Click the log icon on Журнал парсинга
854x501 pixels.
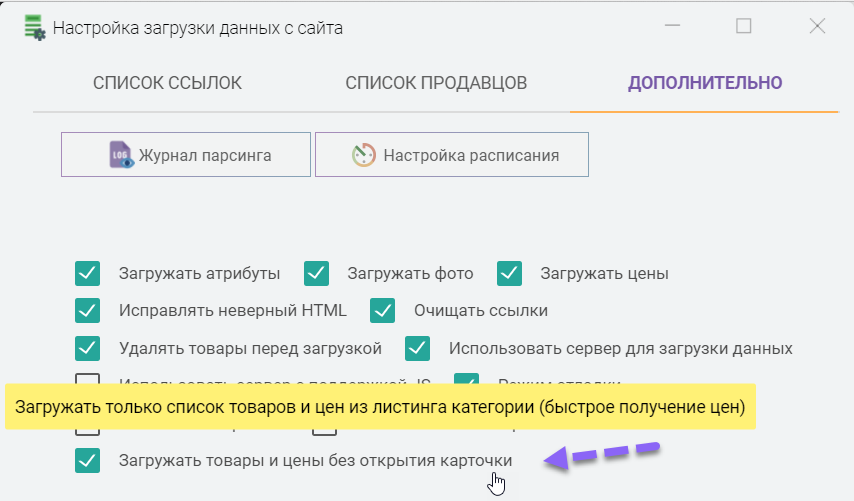(x=121, y=155)
